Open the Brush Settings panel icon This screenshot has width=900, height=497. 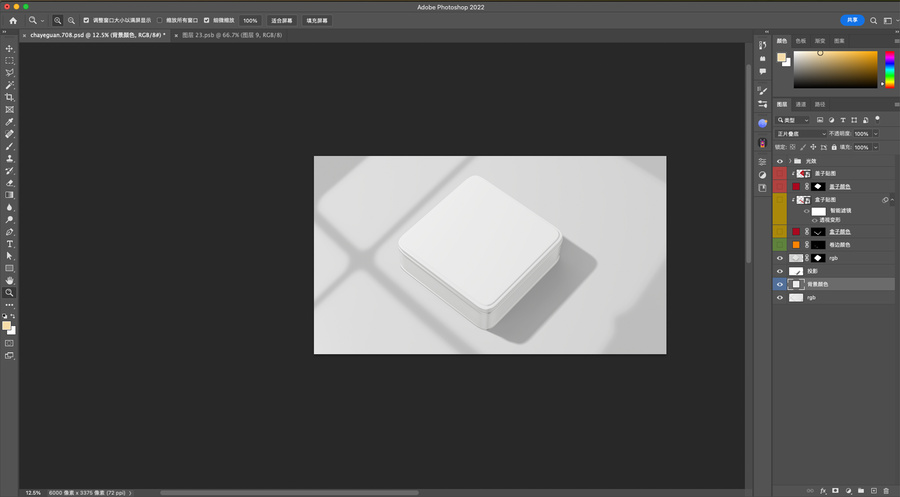(x=762, y=91)
